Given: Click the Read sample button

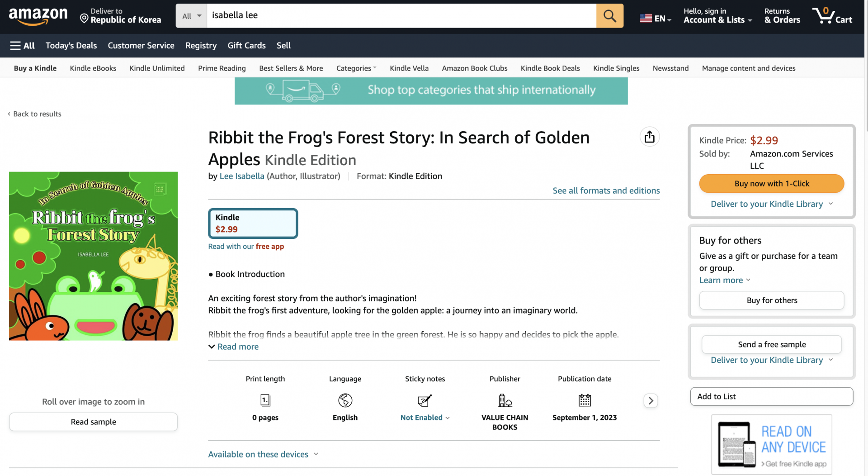Looking at the screenshot, I should click(x=93, y=422).
